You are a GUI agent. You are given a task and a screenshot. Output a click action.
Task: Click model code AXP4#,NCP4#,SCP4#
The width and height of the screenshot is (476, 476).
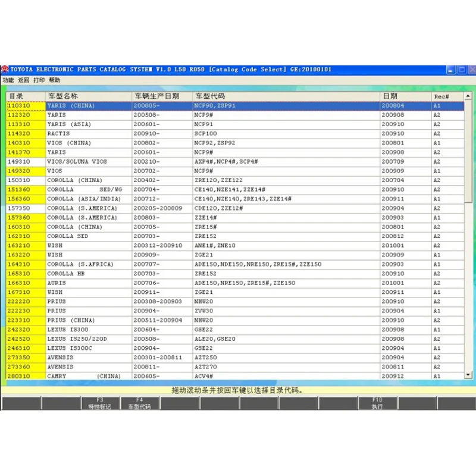[x=226, y=162]
